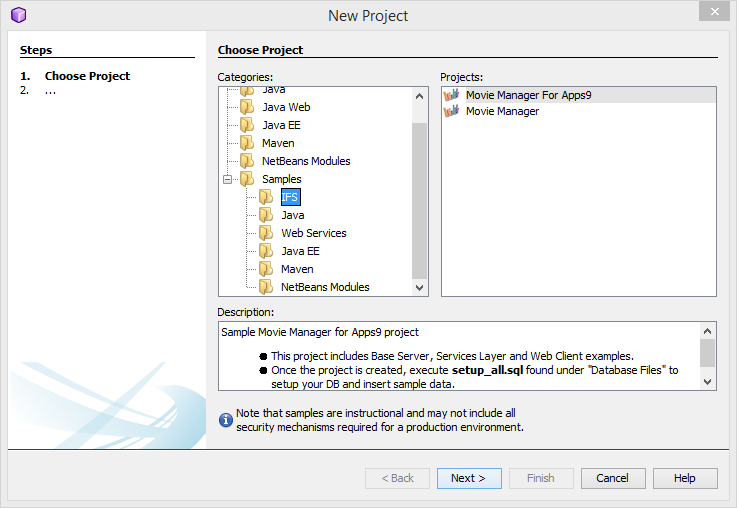This screenshot has width=737, height=508.
Task: Click the top-level Java EE folder icon
Action: tap(247, 125)
